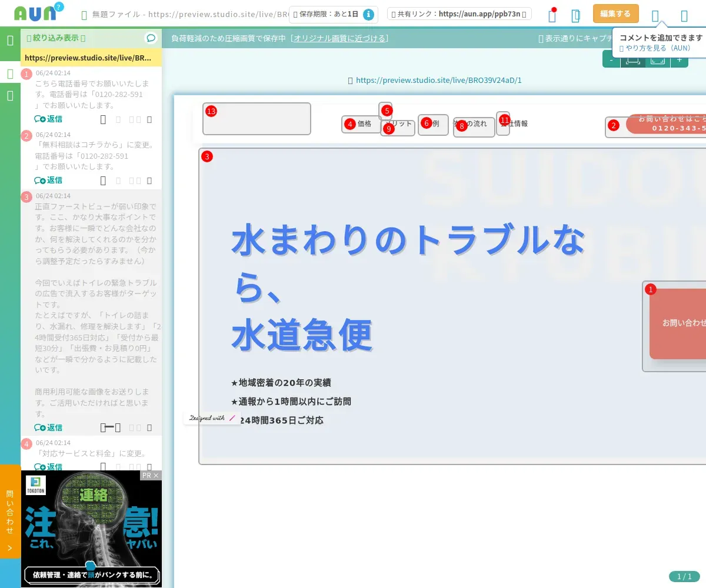706x588 pixels.
Task: Click the 1 / 1 page indicator
Action: point(684,576)
